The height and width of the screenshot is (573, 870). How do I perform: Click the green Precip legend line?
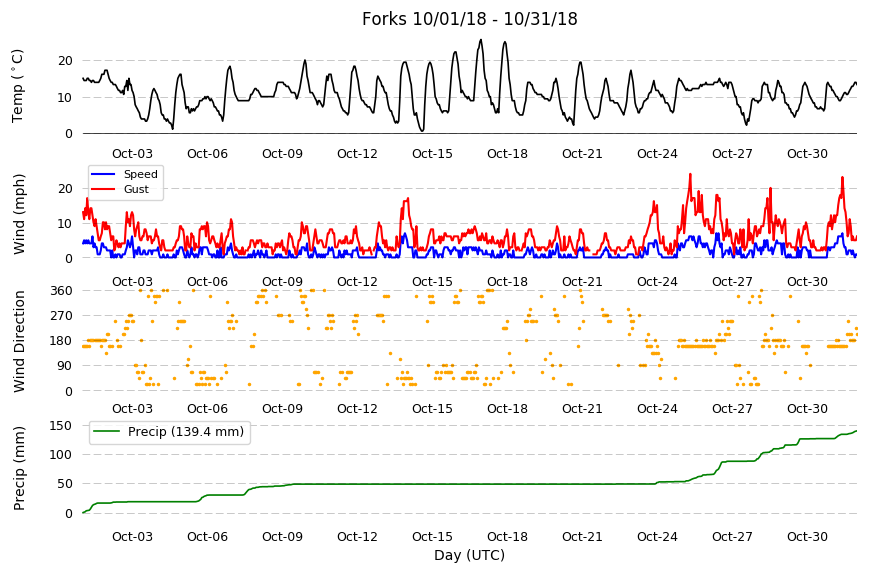(x=106, y=432)
